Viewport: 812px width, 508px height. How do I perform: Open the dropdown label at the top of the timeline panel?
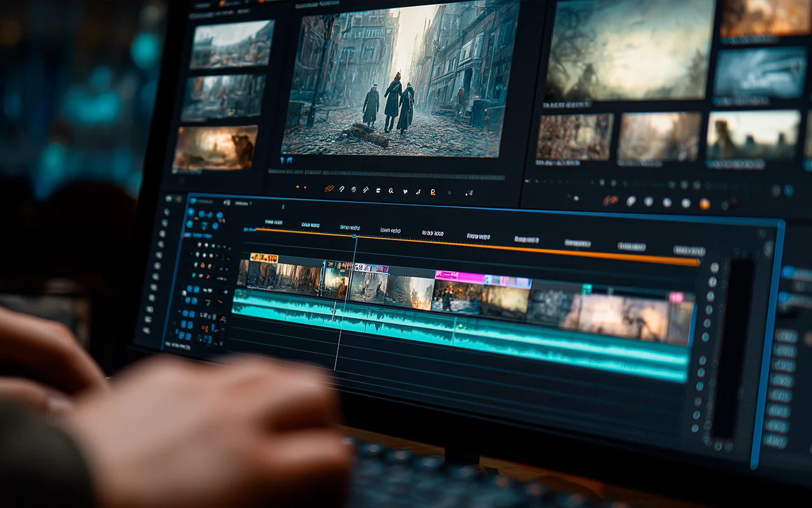point(243,203)
